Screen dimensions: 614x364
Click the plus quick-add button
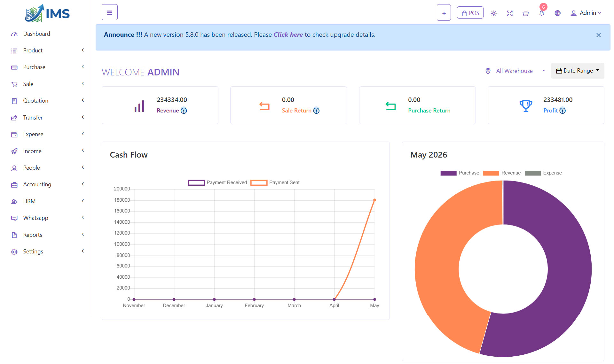[444, 13]
